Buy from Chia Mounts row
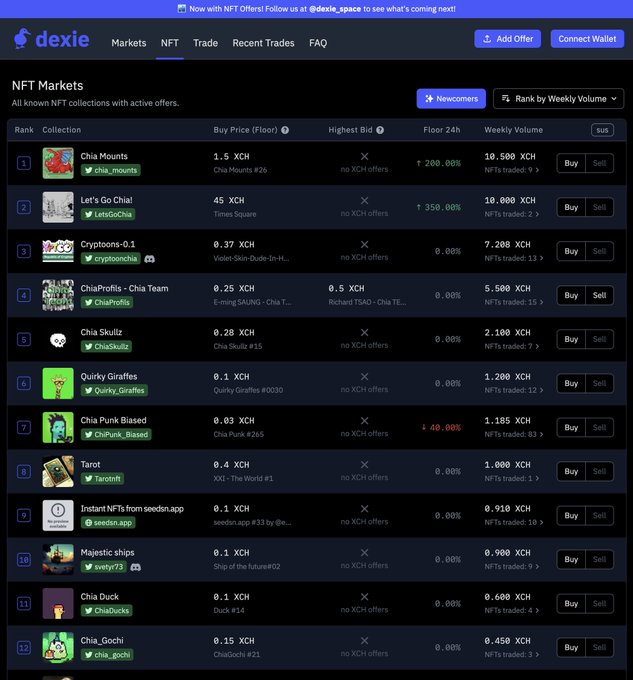This screenshot has height=680, width=633. (x=571, y=163)
